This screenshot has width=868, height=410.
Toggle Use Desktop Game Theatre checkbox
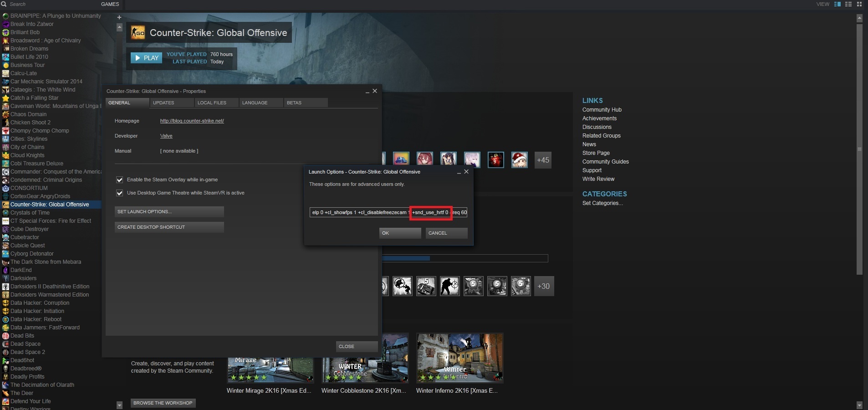point(120,193)
